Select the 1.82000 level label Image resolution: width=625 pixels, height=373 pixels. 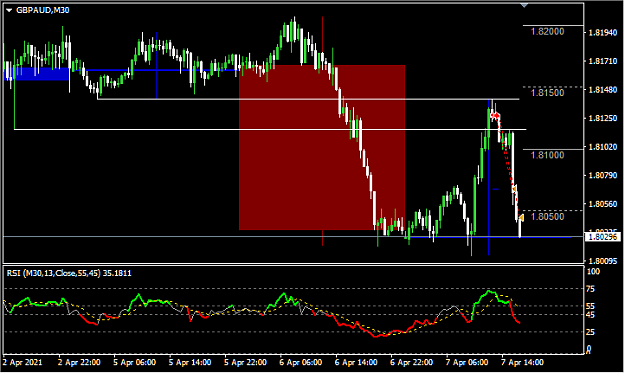pos(548,31)
